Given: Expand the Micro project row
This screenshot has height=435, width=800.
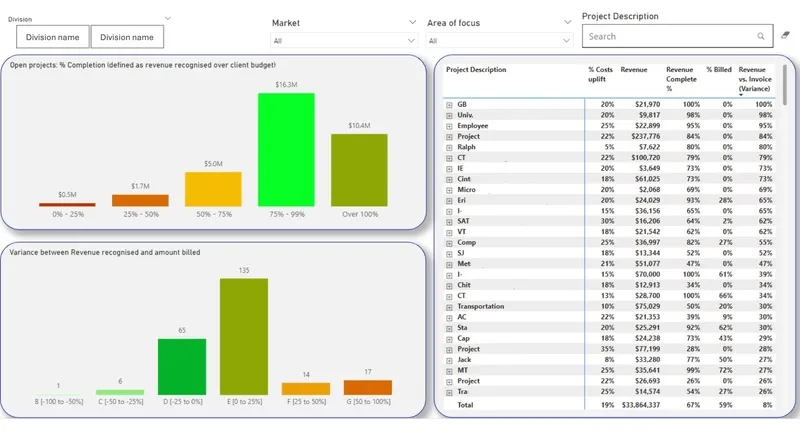Looking at the screenshot, I should click(x=449, y=190).
